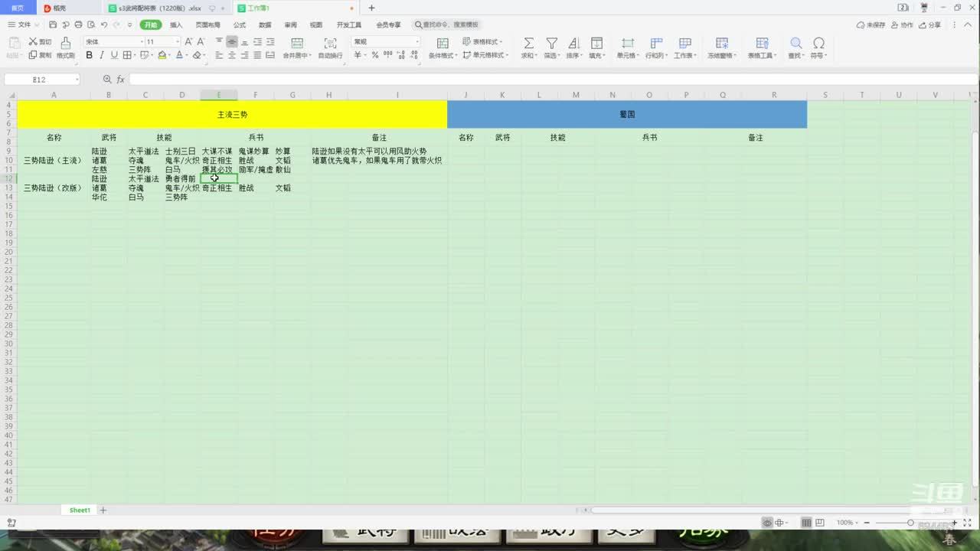Click the Format Painter (格式刷) icon
The height and width of the screenshot is (551, 980).
(66, 44)
